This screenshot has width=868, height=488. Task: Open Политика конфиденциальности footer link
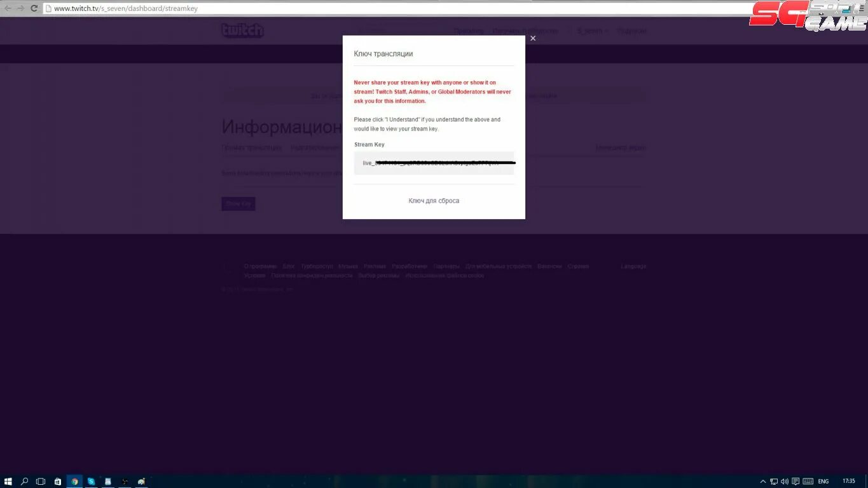point(312,276)
